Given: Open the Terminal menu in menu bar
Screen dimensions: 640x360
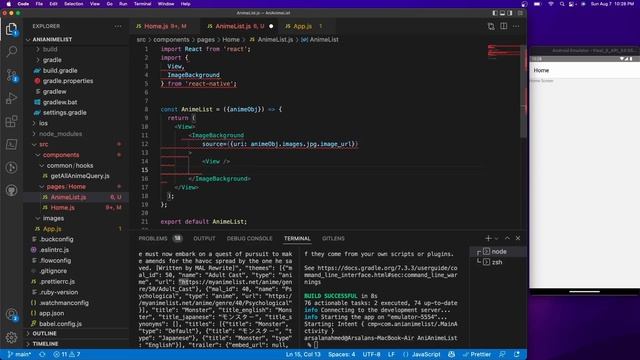Looking at the screenshot, I should pyautogui.click(x=142, y=4).
